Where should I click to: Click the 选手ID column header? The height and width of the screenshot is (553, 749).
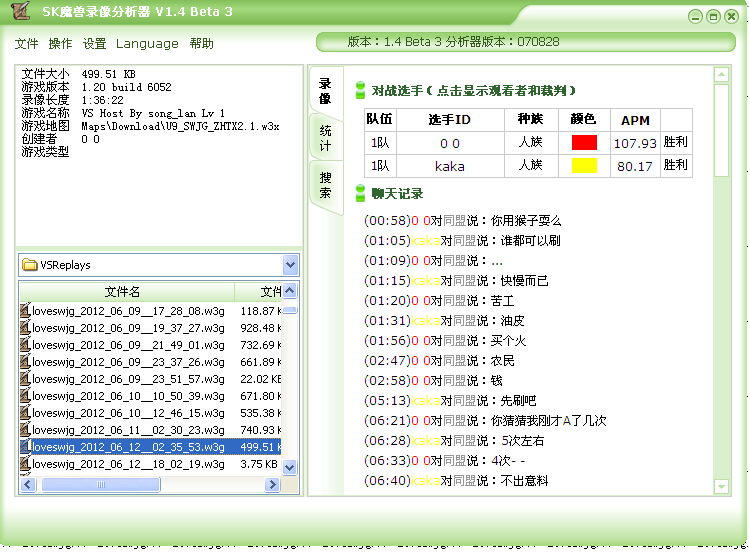[450, 119]
